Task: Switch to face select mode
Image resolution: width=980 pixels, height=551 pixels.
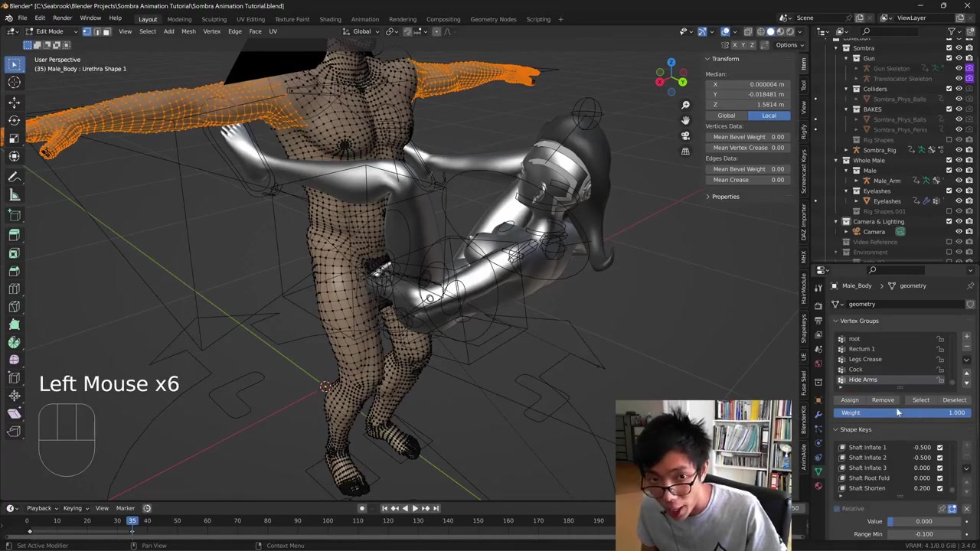Action: point(106,31)
